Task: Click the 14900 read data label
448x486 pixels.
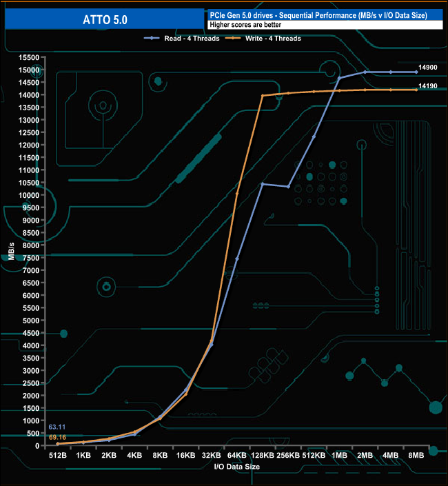Action: [429, 67]
